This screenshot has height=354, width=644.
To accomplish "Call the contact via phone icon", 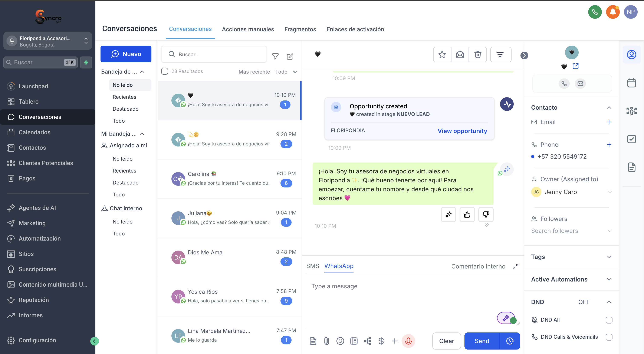I will (564, 83).
